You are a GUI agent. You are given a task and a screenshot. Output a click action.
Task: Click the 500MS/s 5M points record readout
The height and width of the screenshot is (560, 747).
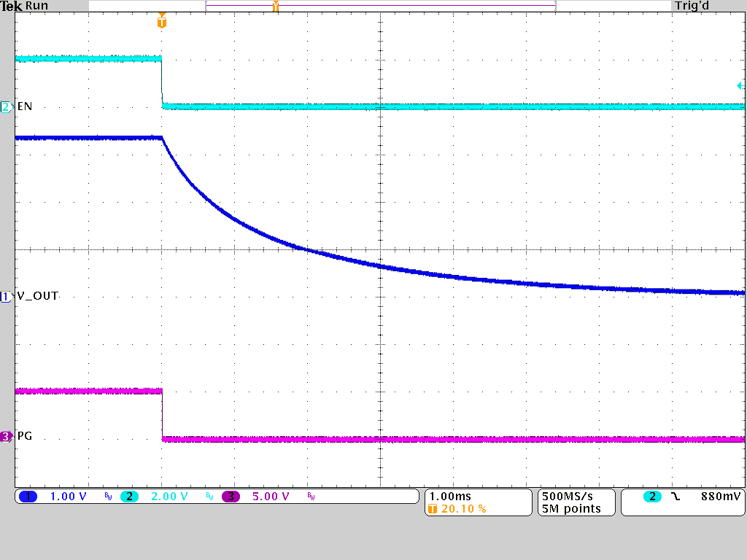pyautogui.click(x=575, y=502)
